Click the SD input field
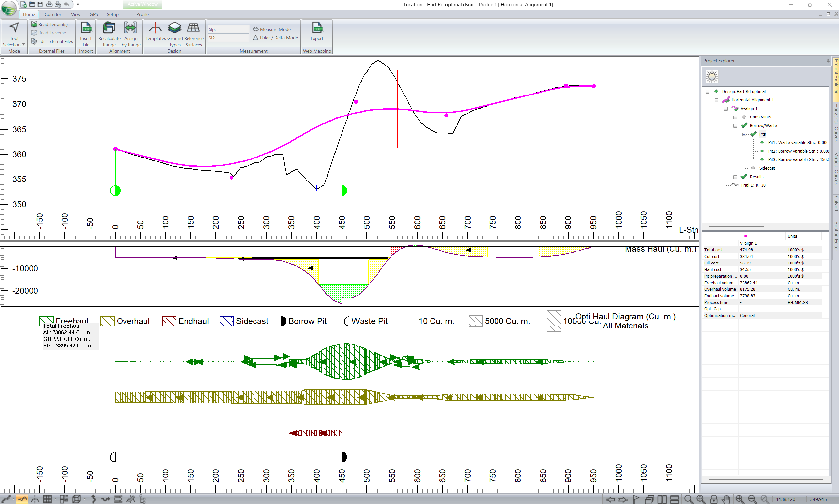Screen dimensions: 839x504 pyautogui.click(x=228, y=38)
